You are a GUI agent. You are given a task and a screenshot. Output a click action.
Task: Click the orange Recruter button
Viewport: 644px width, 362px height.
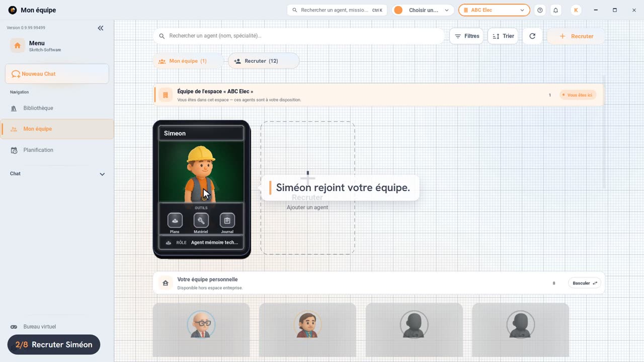[576, 36]
